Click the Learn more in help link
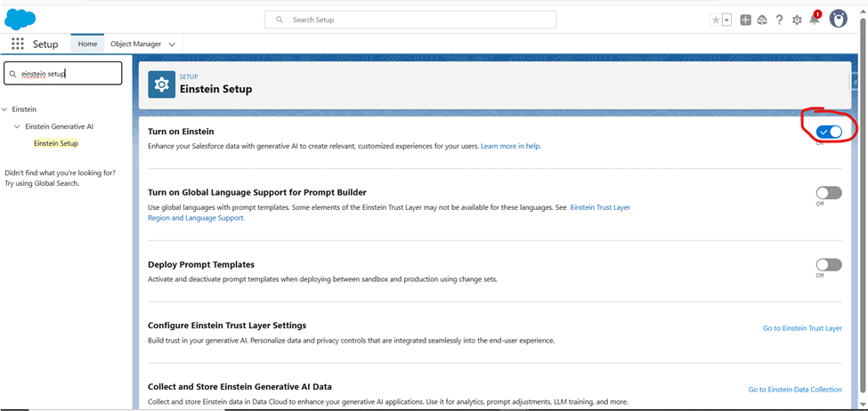 click(510, 147)
